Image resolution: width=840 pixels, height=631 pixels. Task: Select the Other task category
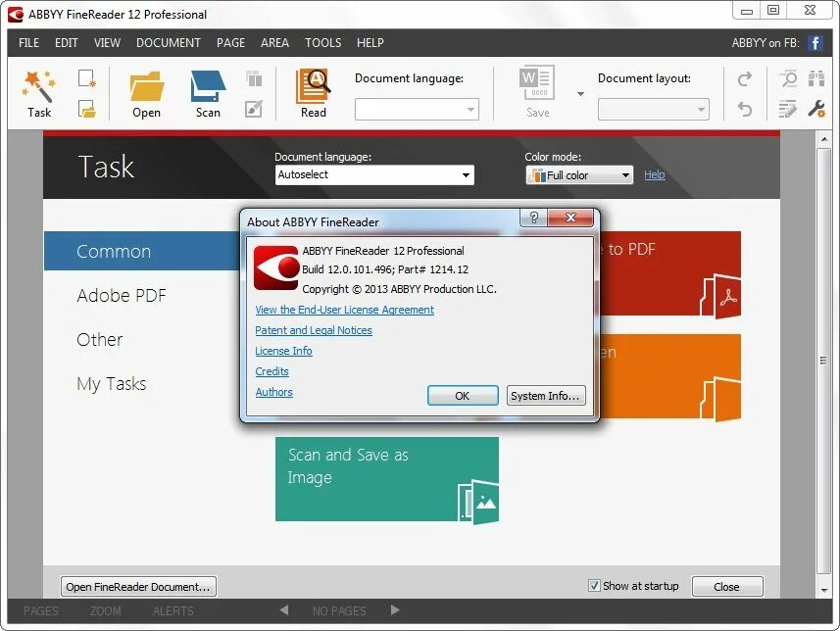(x=100, y=339)
